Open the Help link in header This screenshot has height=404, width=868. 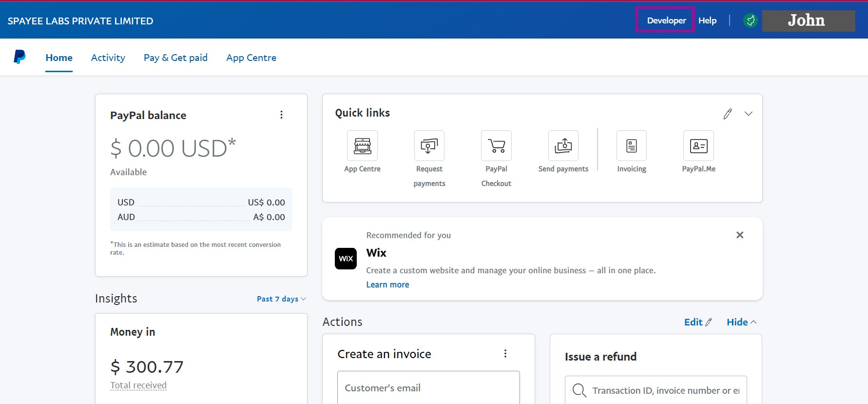(707, 20)
